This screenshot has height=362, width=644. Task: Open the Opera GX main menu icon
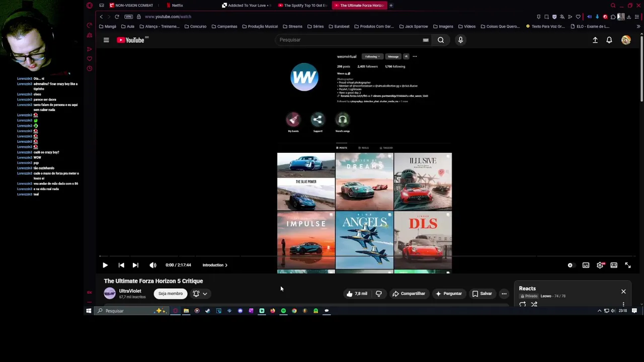(90, 6)
